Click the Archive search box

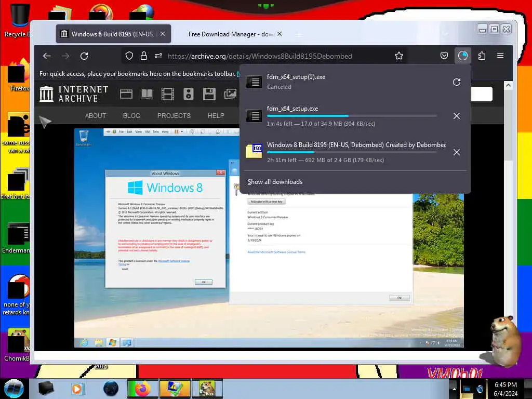482,94
